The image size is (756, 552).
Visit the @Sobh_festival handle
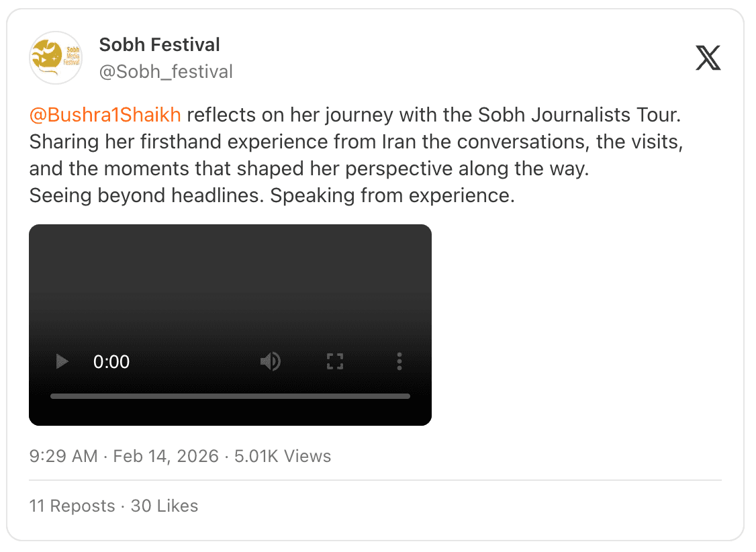[x=166, y=72]
